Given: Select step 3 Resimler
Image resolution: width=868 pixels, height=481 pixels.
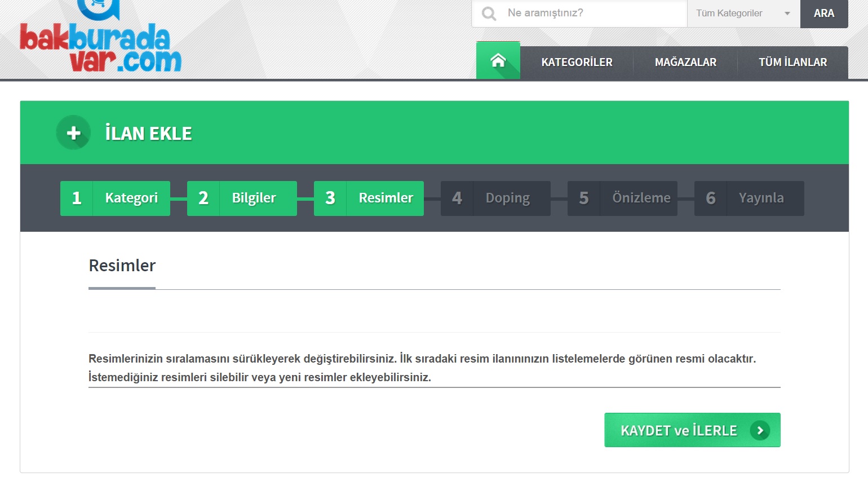Looking at the screenshot, I should coord(369,198).
